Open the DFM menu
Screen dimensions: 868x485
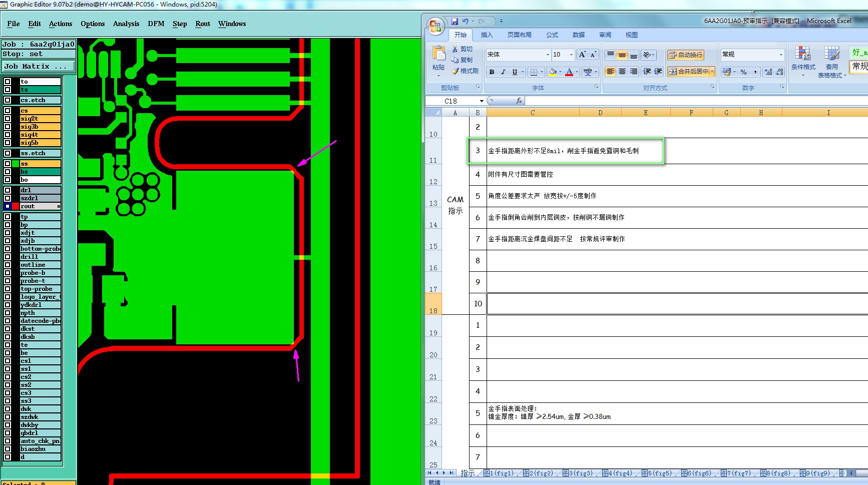click(156, 24)
